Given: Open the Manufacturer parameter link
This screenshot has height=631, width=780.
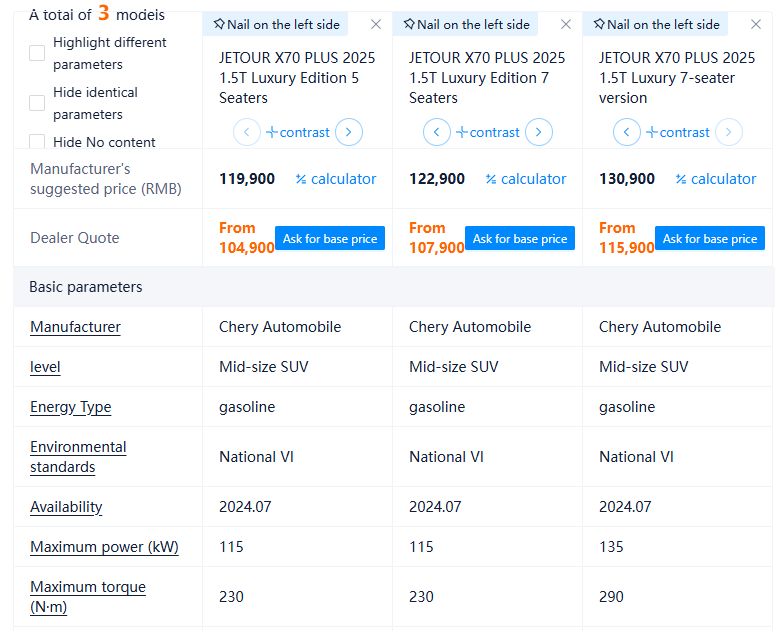Looking at the screenshot, I should click(x=75, y=327).
